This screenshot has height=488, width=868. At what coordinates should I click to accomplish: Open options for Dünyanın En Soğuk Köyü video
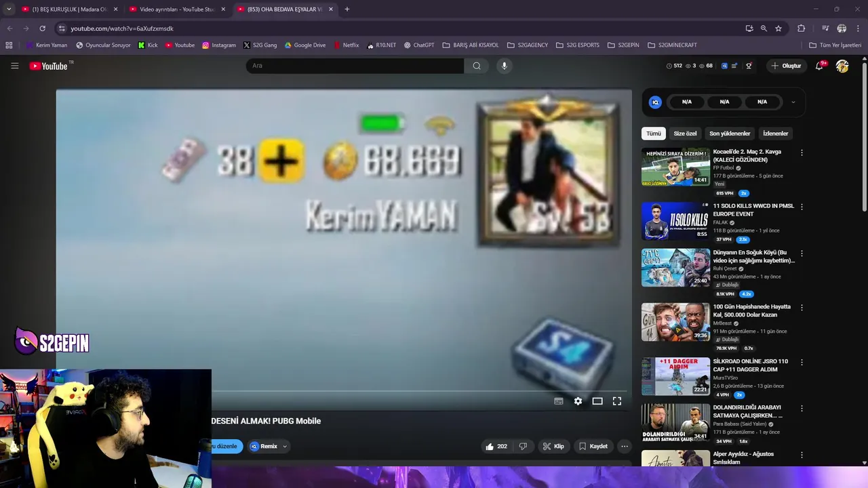tap(802, 253)
